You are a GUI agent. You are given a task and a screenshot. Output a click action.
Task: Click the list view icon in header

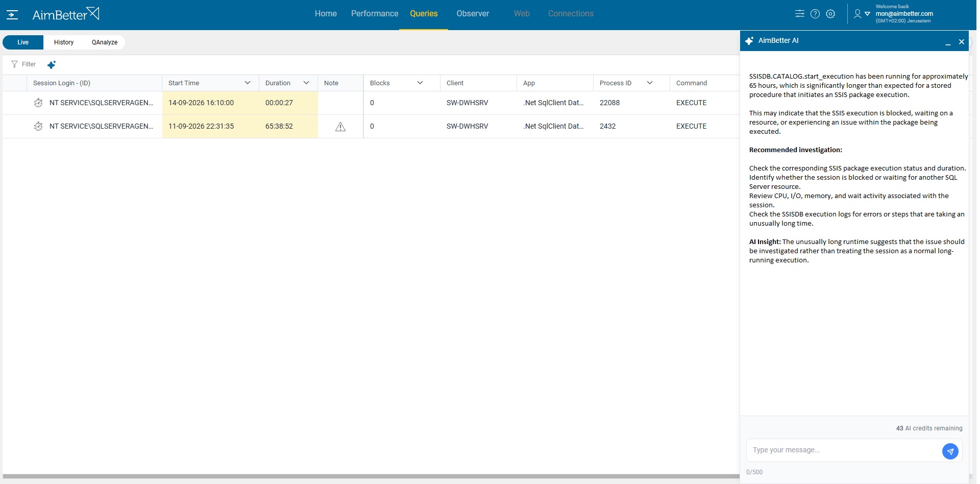(800, 14)
